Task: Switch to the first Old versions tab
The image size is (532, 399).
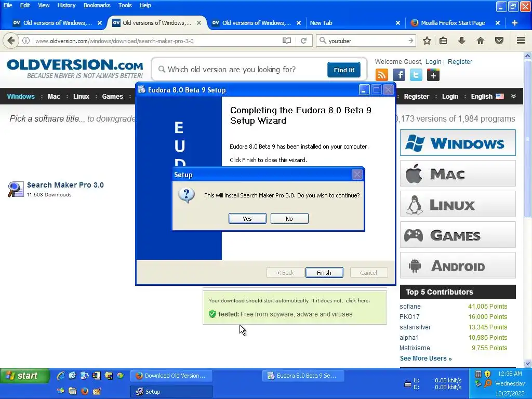Action: click(57, 23)
